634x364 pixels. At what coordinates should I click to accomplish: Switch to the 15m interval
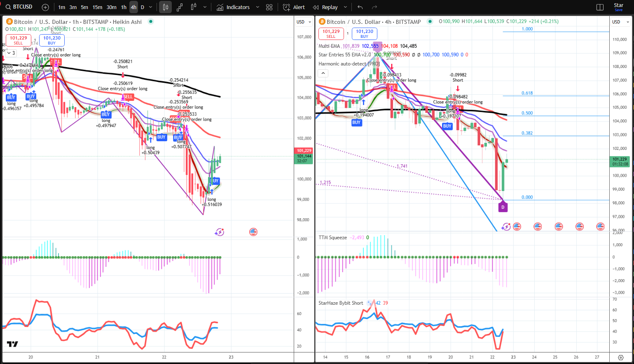97,7
